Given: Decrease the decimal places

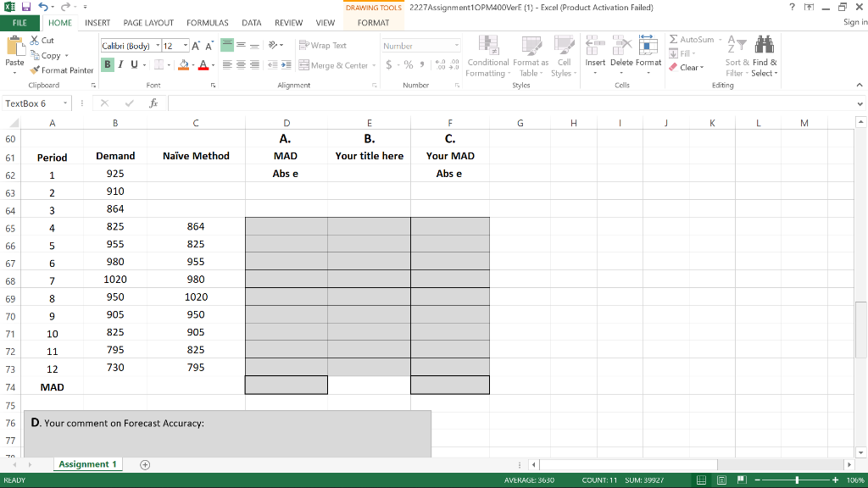Looking at the screenshot, I should (x=454, y=64).
